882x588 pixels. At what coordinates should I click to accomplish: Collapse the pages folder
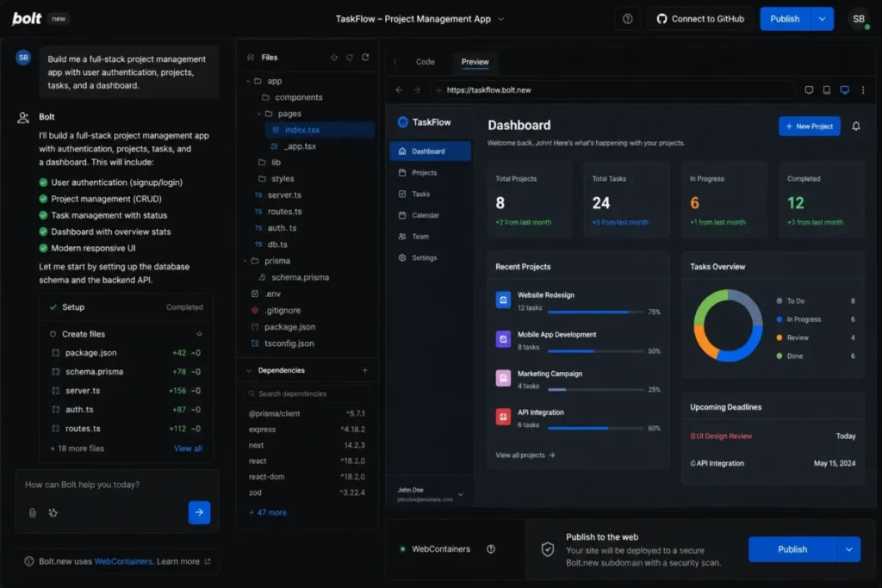pos(258,114)
